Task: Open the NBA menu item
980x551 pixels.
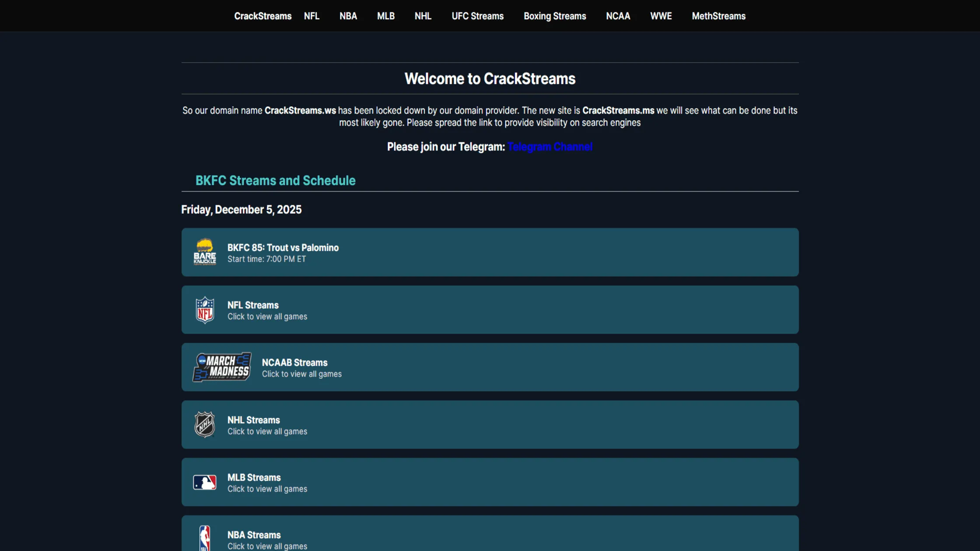Action: (x=348, y=16)
